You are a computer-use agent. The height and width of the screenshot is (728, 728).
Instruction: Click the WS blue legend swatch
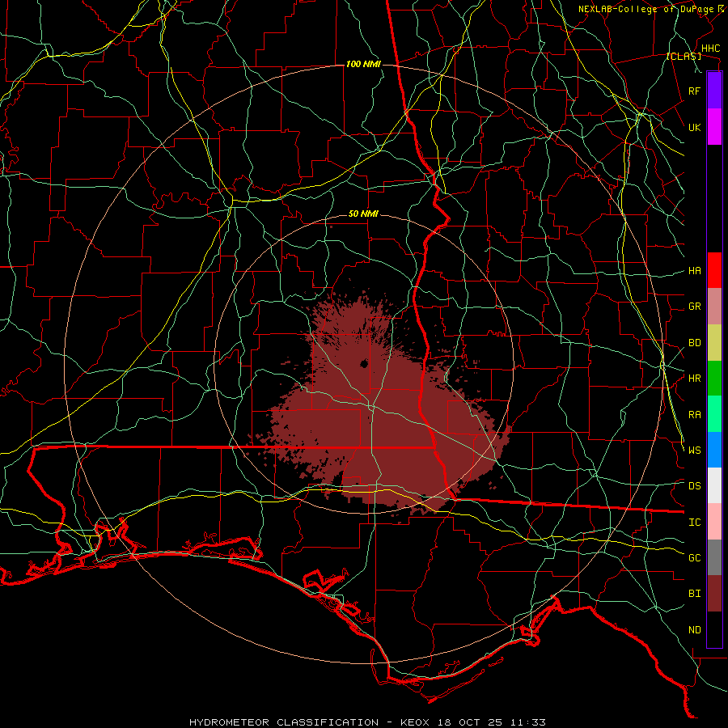(x=714, y=450)
